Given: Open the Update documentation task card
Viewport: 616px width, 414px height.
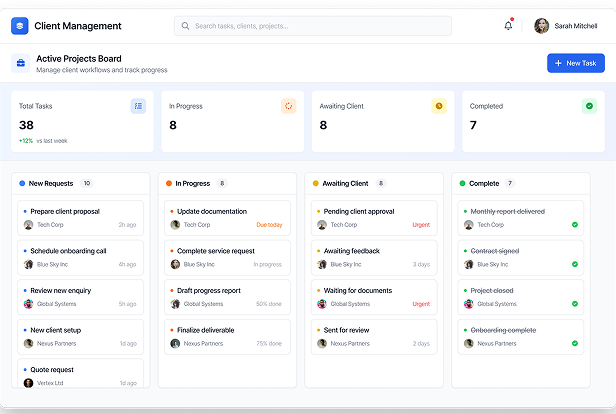Looking at the screenshot, I should pos(228,218).
